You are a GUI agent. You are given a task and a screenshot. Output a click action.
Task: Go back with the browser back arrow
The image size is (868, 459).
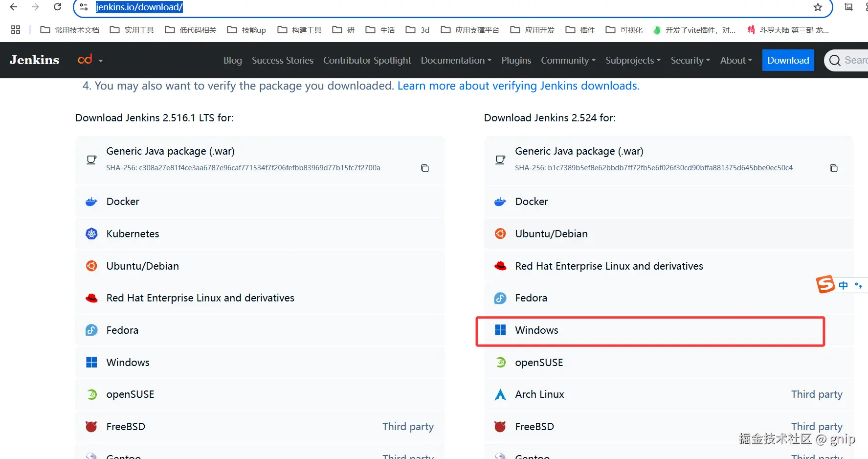[14, 7]
